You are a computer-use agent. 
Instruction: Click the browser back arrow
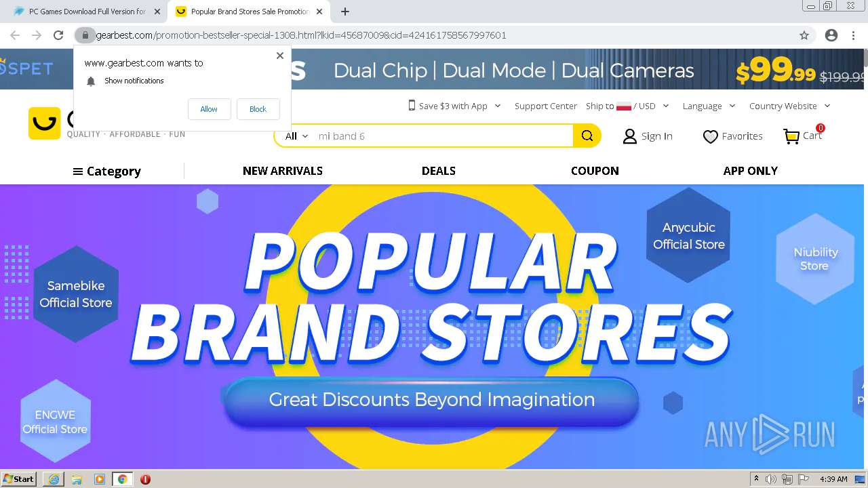(x=15, y=35)
